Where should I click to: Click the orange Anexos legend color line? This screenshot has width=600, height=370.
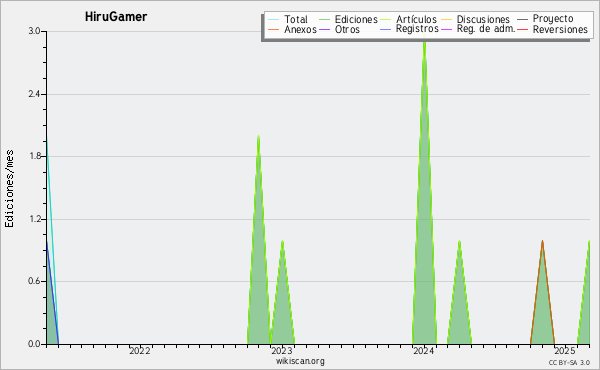274,30
